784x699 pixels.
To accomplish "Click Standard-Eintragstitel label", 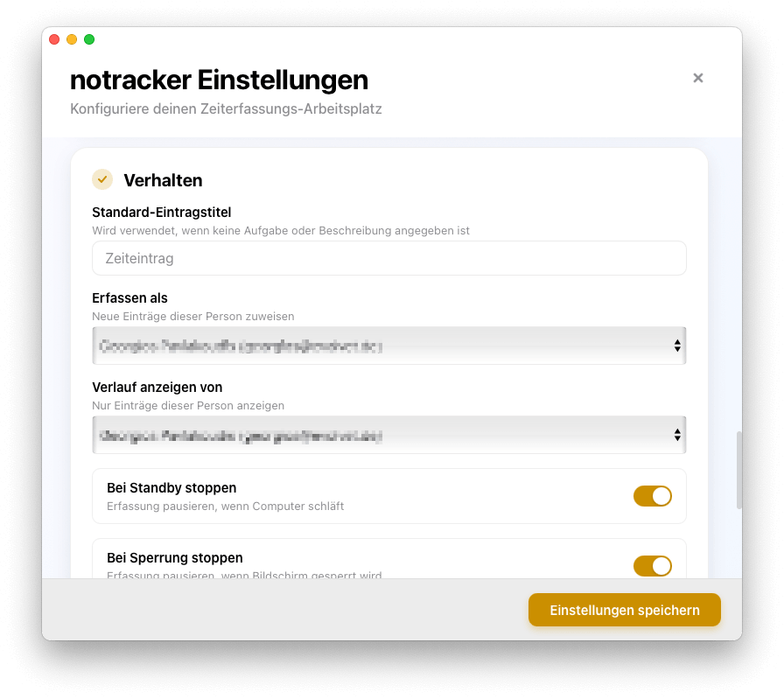I will click(162, 212).
